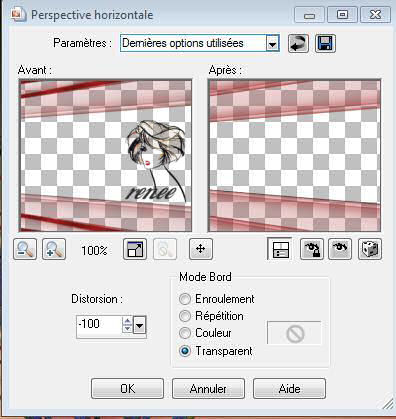Zoom in with the plus magnifier icon
This screenshot has width=396, height=419.
tap(54, 249)
